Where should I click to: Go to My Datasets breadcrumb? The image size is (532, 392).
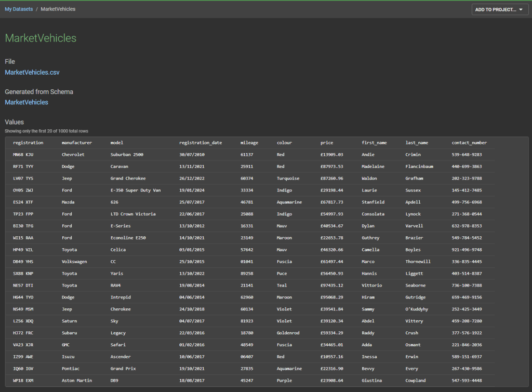[19, 9]
